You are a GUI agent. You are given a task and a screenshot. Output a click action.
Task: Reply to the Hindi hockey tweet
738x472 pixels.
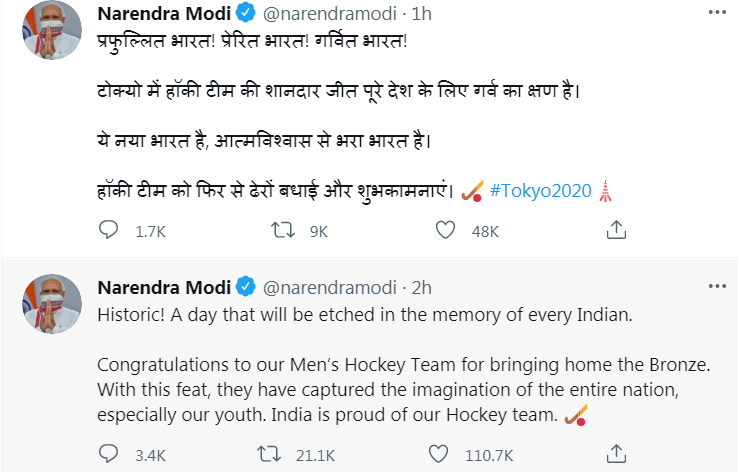pos(109,232)
